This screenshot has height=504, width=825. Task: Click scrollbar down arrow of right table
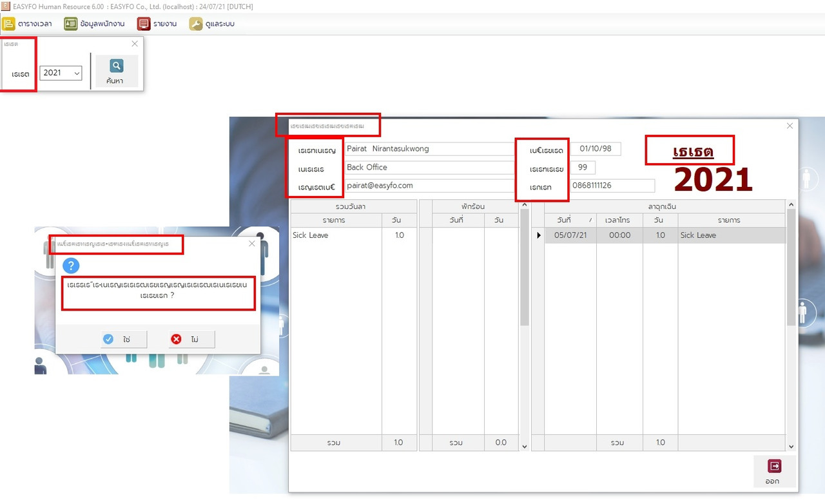pyautogui.click(x=791, y=446)
